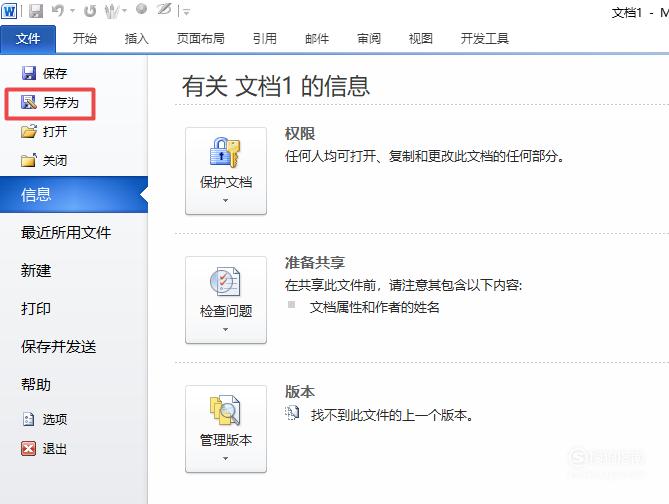This screenshot has height=504, width=669.
Task: Click the 打开 open-folder icon
Action: [x=29, y=131]
